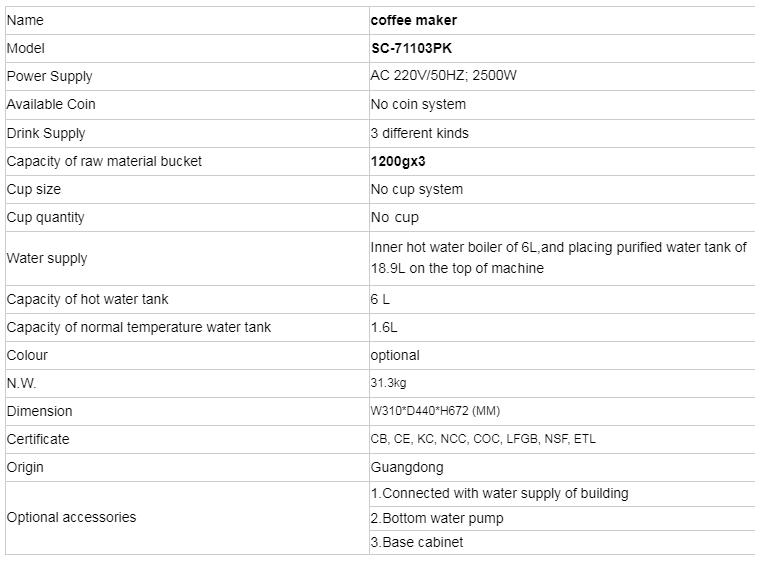Select the model number SC-71103PK
The image size is (762, 561).
tap(412, 48)
